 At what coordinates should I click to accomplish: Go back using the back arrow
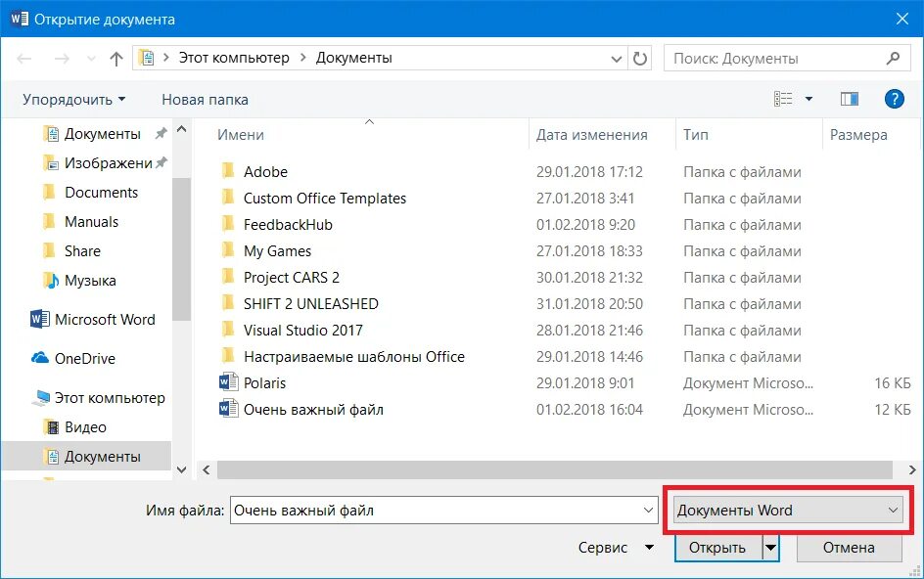24,59
